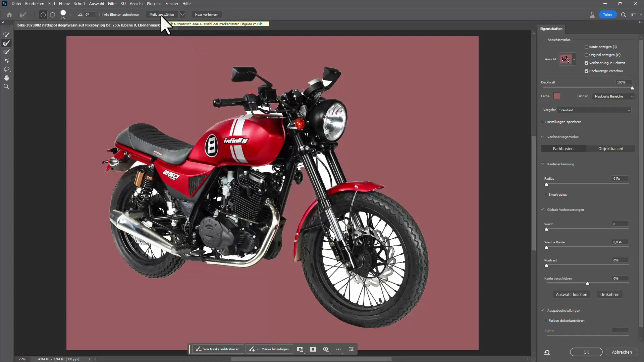
Task: Collapse the Ausgabeeinstellungen section
Action: (542, 311)
